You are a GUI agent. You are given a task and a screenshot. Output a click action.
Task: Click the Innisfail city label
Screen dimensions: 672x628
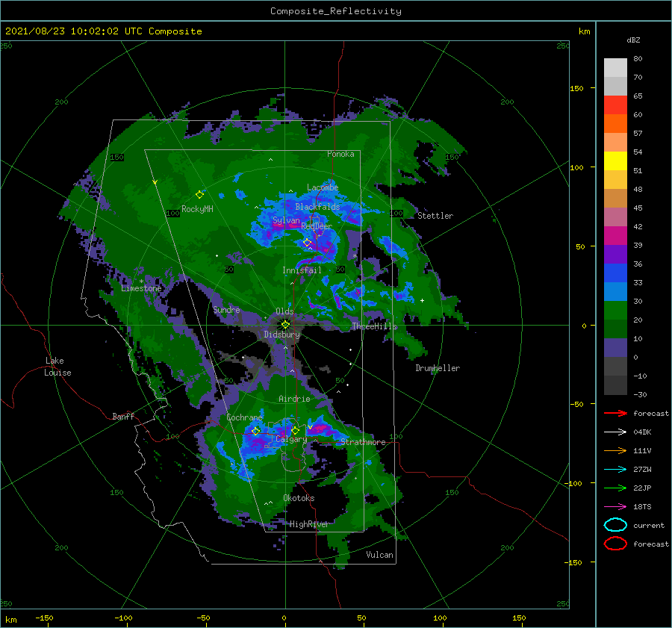coord(302,270)
